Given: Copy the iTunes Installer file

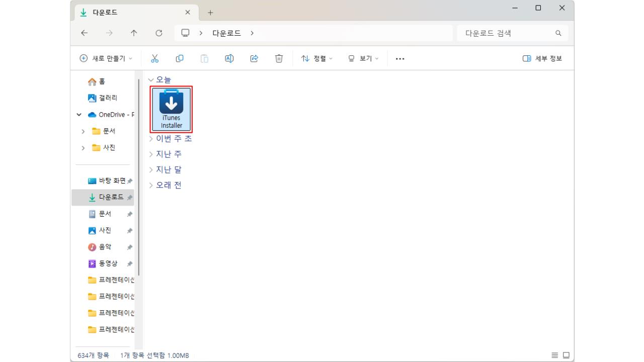Looking at the screenshot, I should [179, 58].
